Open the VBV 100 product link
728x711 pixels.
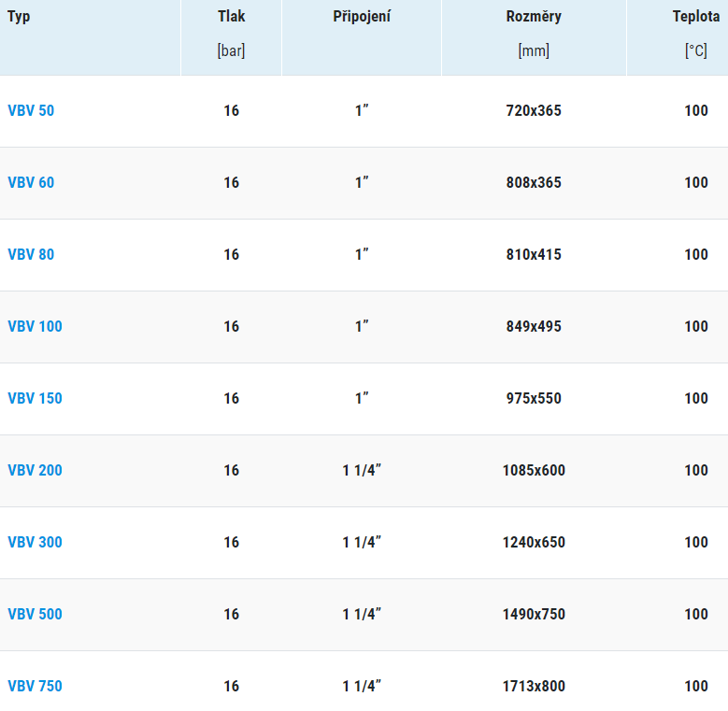click(35, 326)
